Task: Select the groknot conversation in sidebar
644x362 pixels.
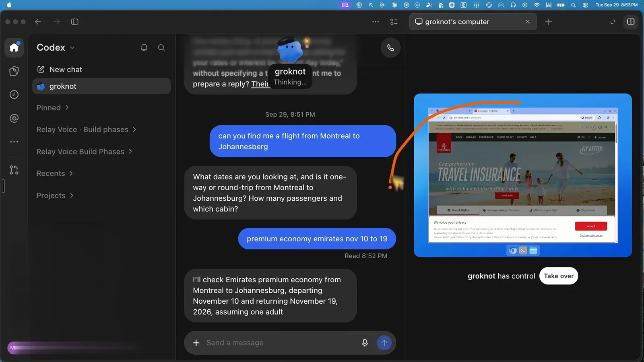Action: point(101,86)
